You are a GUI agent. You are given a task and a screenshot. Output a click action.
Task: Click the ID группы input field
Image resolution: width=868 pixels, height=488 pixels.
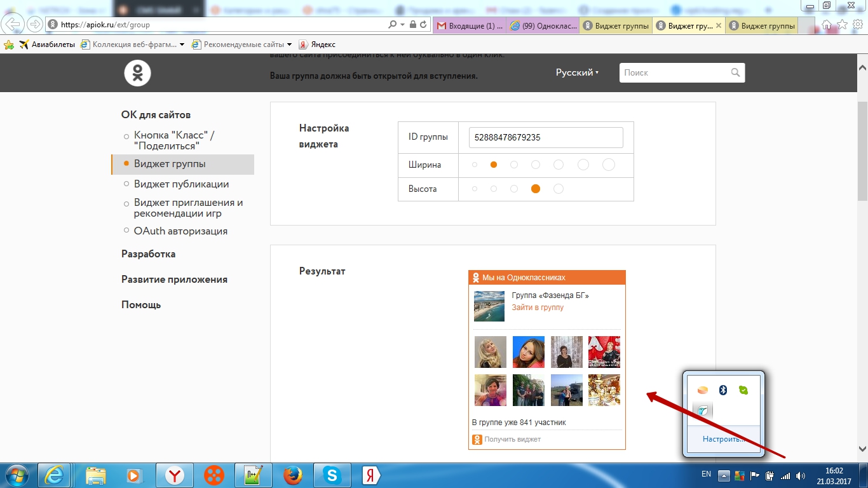coord(546,137)
